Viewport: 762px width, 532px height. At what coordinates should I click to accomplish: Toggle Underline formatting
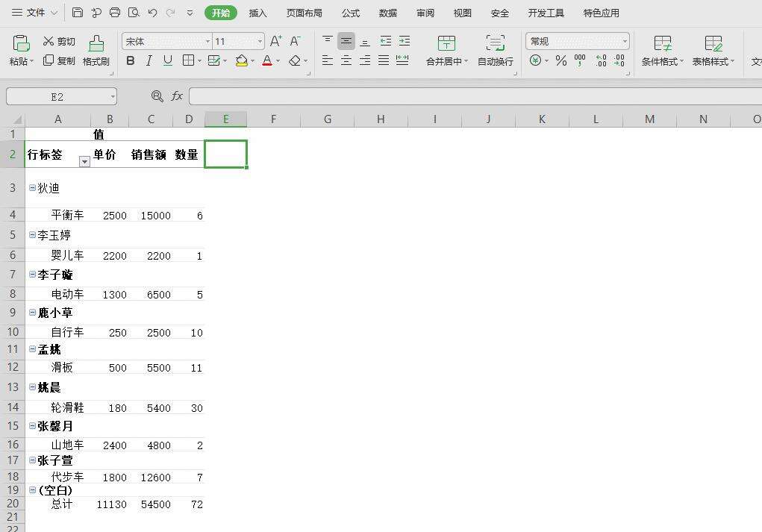point(168,60)
